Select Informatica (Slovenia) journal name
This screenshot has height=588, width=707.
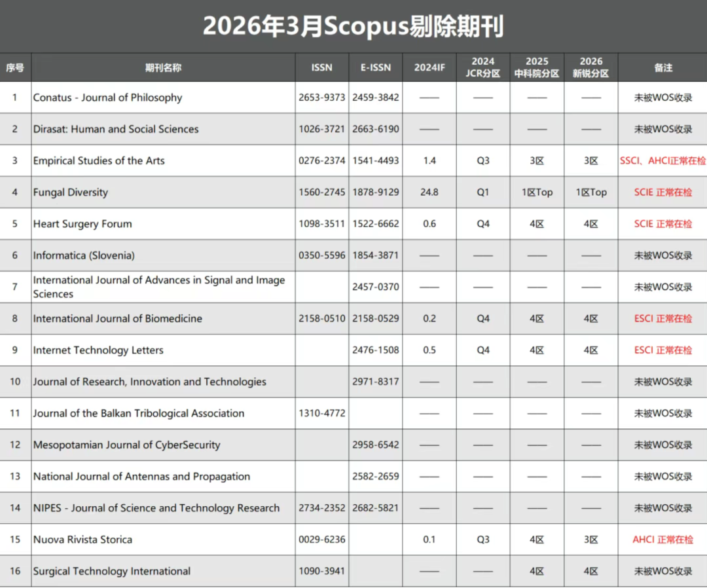coord(84,255)
